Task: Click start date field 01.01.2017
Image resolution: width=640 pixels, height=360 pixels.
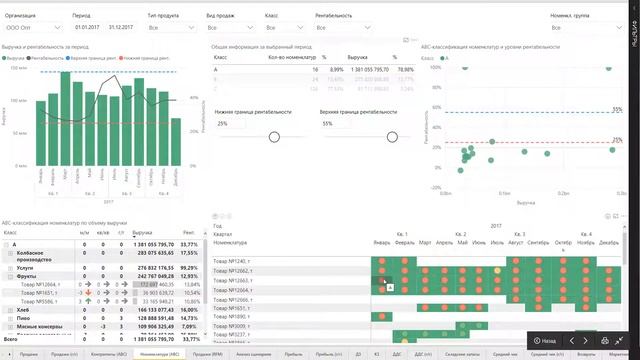Action: tap(87, 27)
